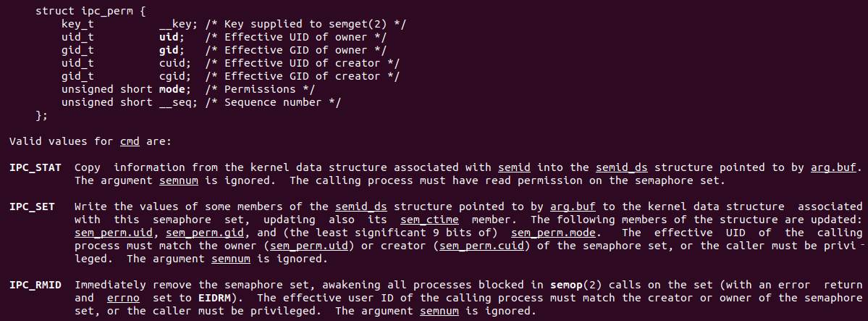Click the underlined semid argument

click(514, 167)
